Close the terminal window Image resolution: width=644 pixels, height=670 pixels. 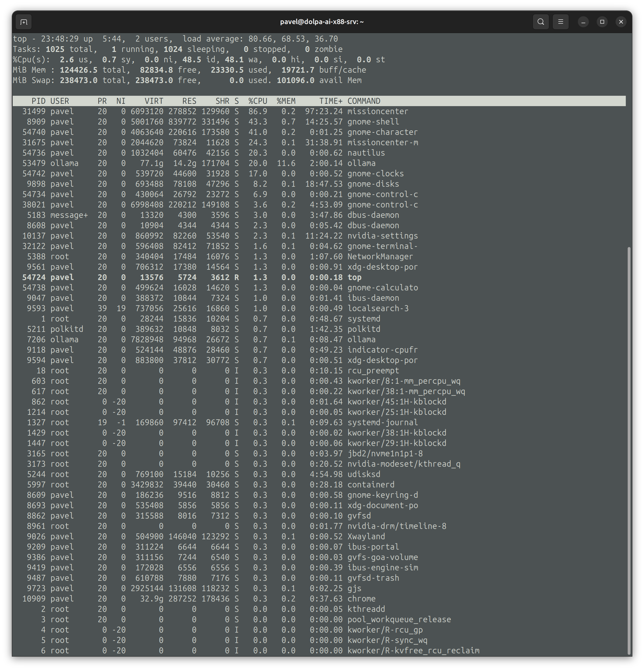(621, 22)
